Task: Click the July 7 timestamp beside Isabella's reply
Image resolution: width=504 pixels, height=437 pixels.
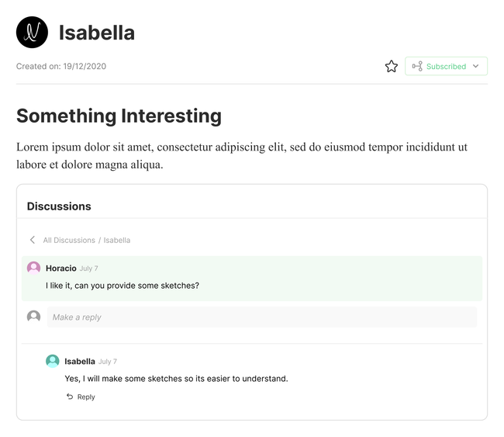Action: (x=108, y=362)
